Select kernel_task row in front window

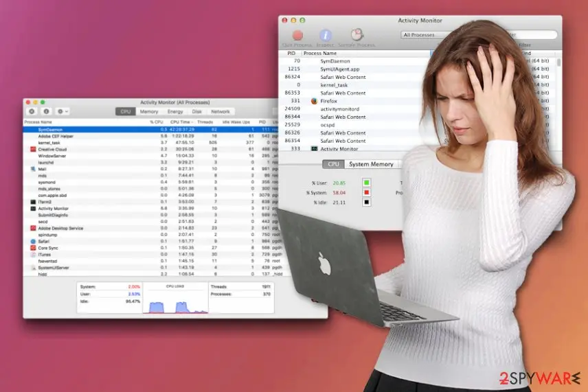150,143
